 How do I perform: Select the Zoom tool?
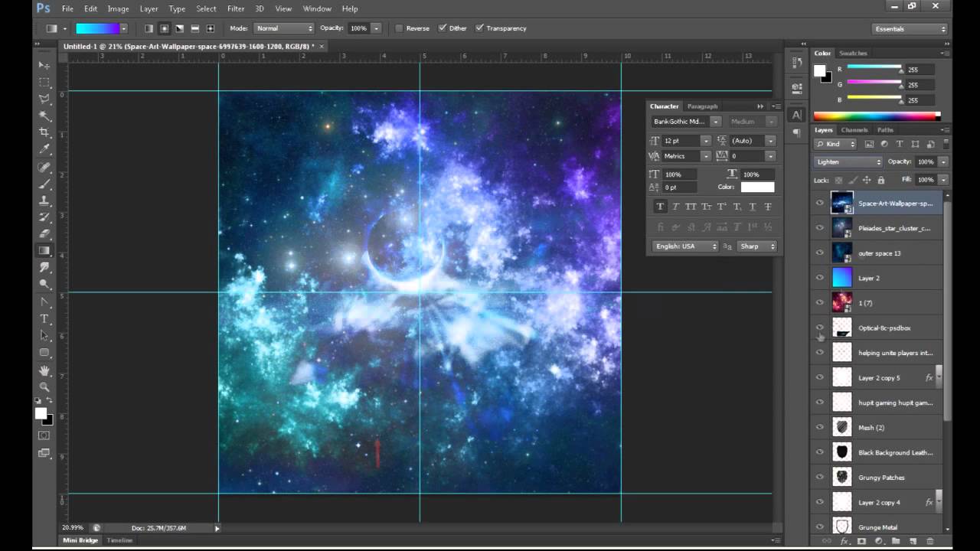44,387
